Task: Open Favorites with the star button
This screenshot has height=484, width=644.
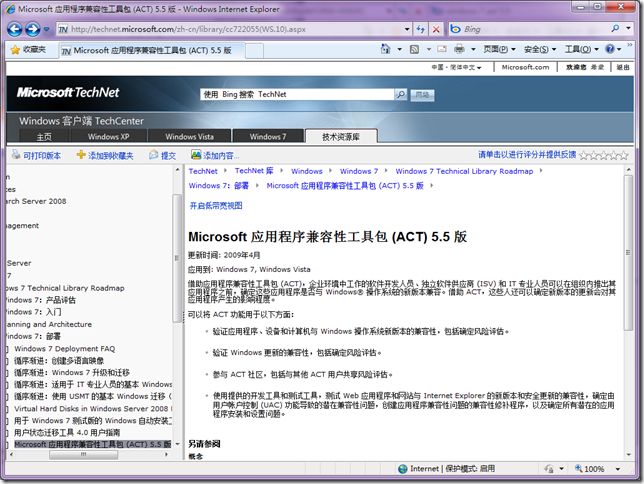Action: tap(28, 50)
